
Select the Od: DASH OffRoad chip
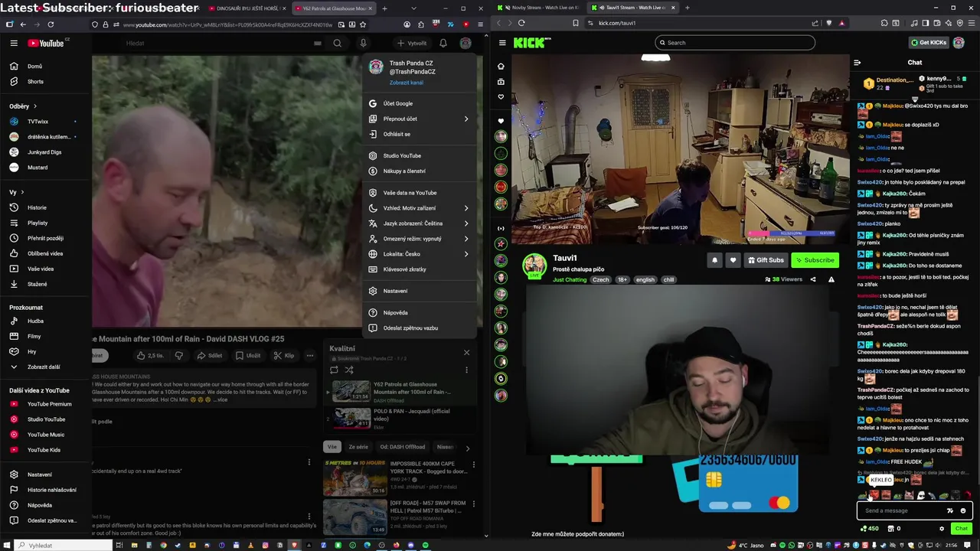(403, 447)
